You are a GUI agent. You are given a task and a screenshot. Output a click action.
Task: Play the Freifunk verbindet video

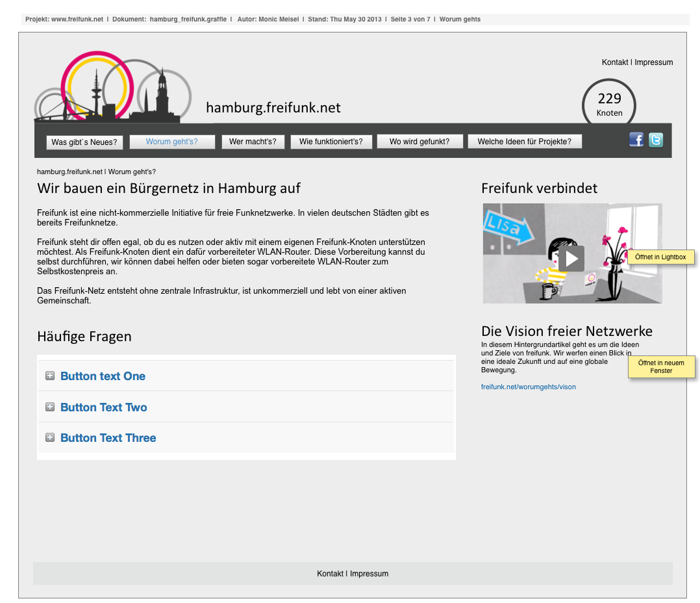(571, 259)
